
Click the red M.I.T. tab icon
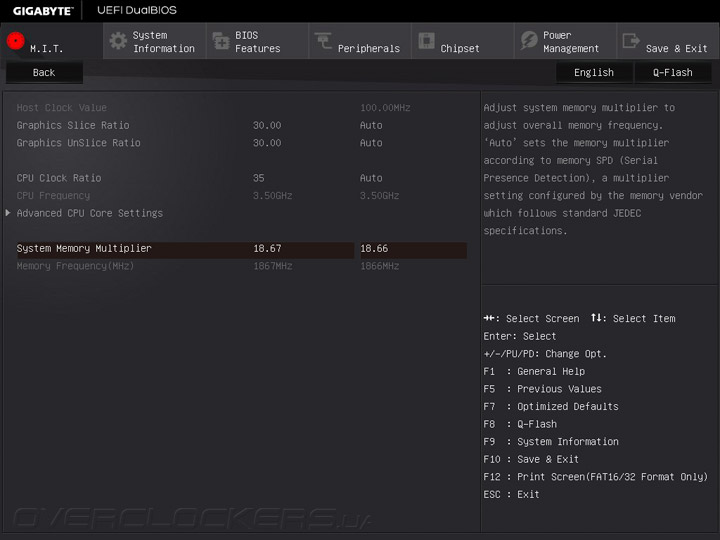pyautogui.click(x=16, y=41)
